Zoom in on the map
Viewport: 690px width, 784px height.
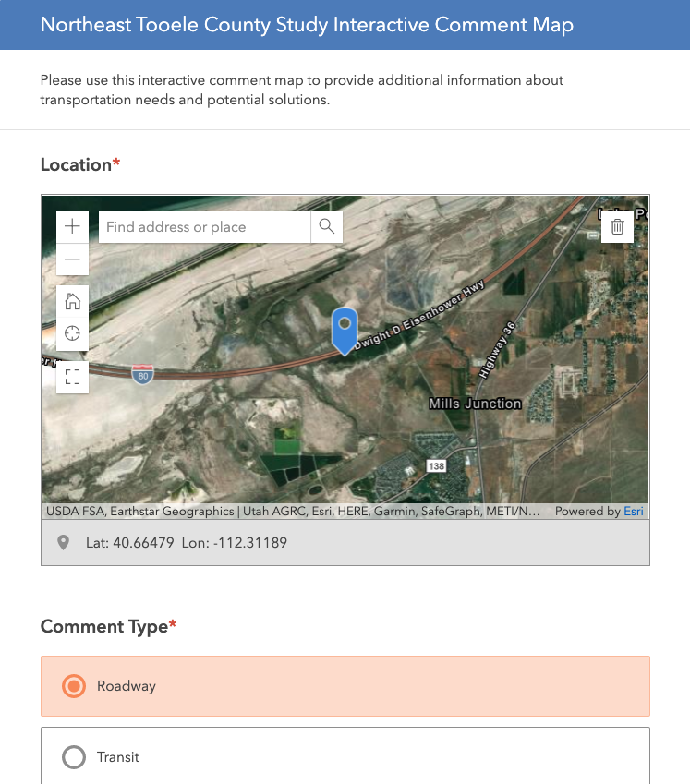coord(72,226)
